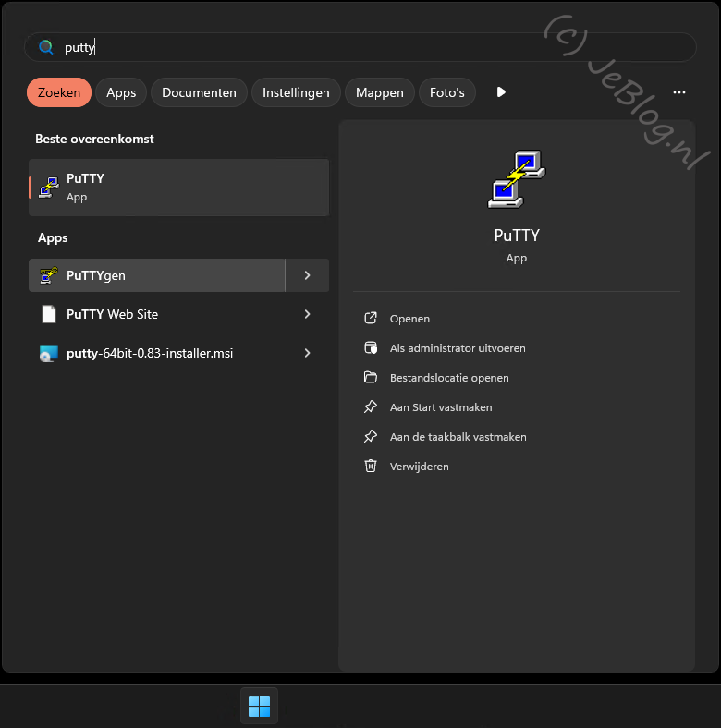The height and width of the screenshot is (728, 721).
Task: Click the Windows Start logo on taskbar
Action: (x=260, y=706)
